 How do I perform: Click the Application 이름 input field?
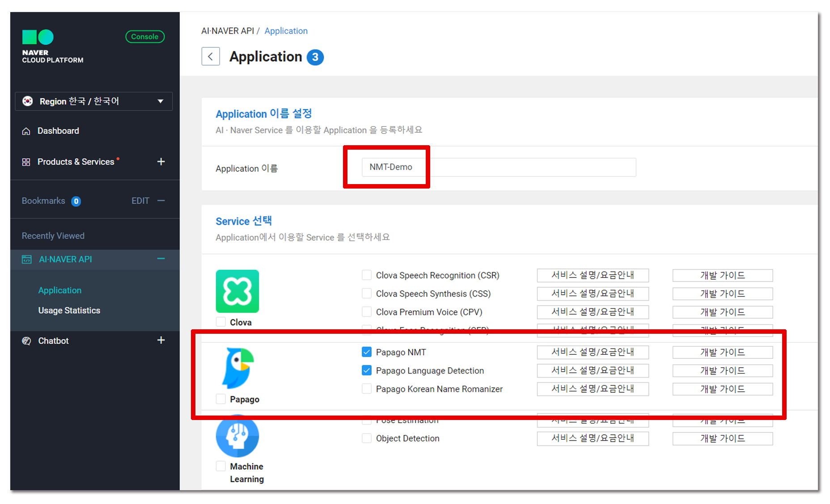tap(499, 167)
